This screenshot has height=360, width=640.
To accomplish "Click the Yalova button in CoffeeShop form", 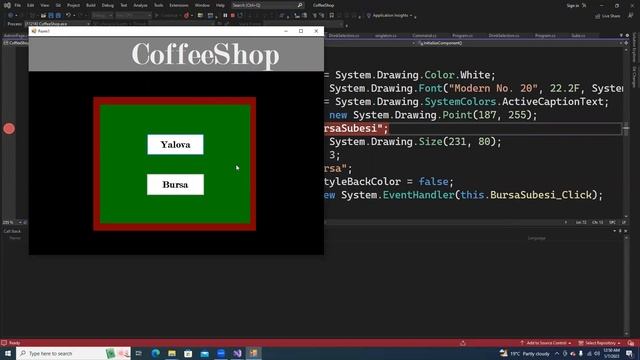I will [x=175, y=144].
